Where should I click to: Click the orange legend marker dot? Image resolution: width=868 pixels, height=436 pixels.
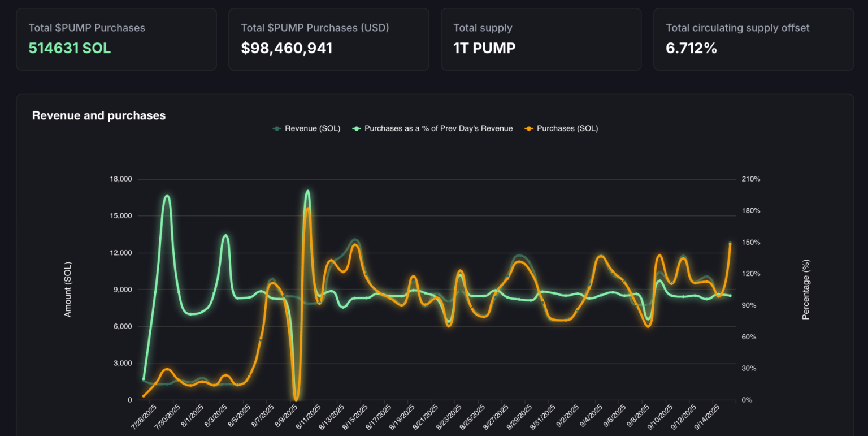[x=529, y=128]
